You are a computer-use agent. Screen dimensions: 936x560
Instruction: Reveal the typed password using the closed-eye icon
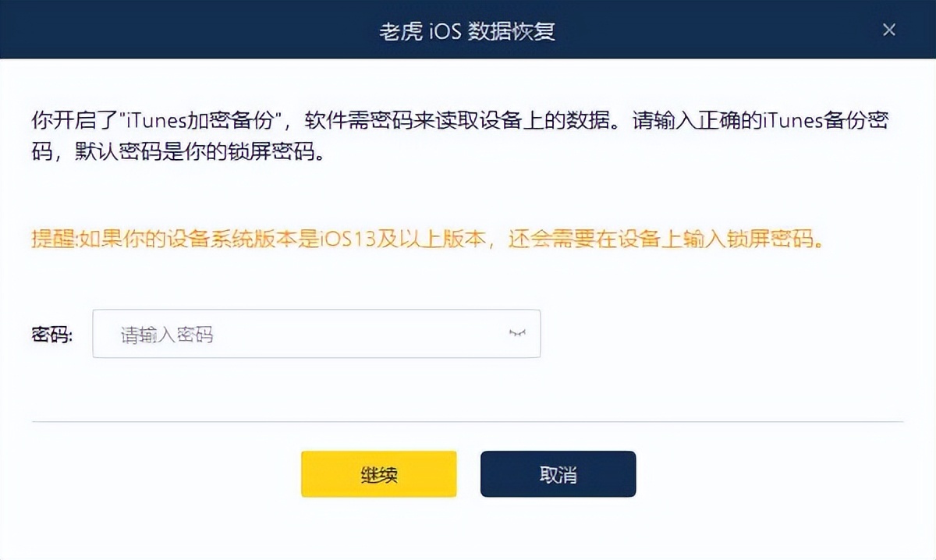(519, 333)
